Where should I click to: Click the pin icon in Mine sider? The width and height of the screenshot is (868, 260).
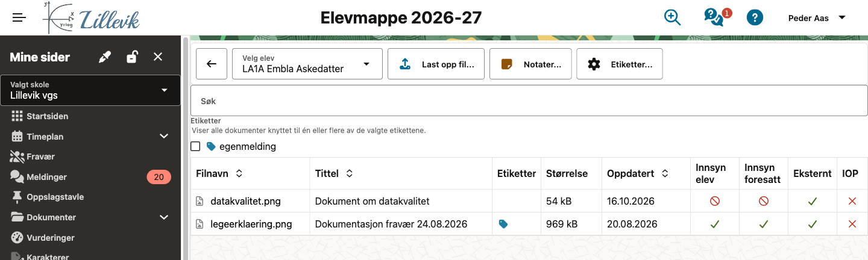tap(105, 57)
